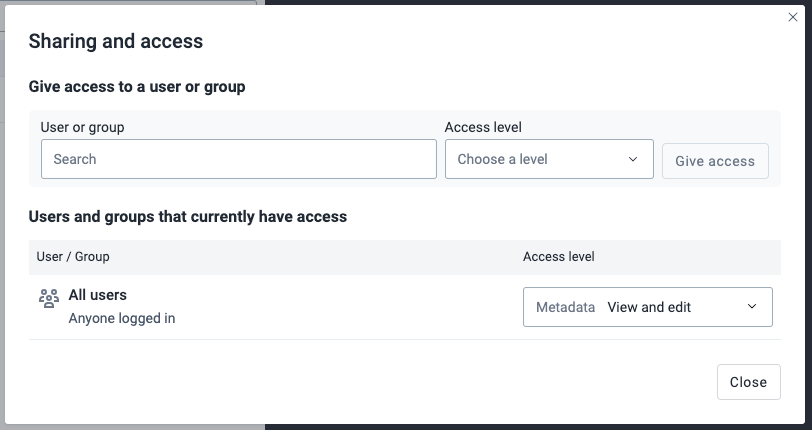Click the X icon to dismiss the dialog

click(793, 17)
